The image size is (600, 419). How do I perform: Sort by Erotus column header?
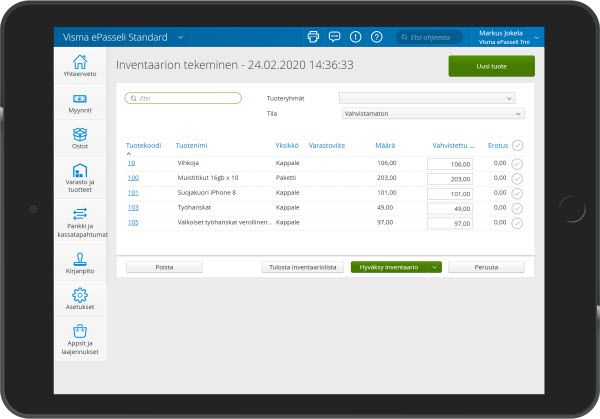(x=498, y=145)
